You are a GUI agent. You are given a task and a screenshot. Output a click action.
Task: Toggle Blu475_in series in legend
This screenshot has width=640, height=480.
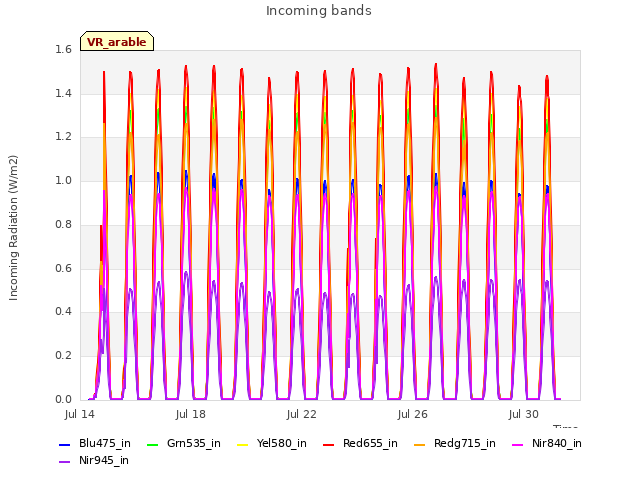(x=95, y=444)
